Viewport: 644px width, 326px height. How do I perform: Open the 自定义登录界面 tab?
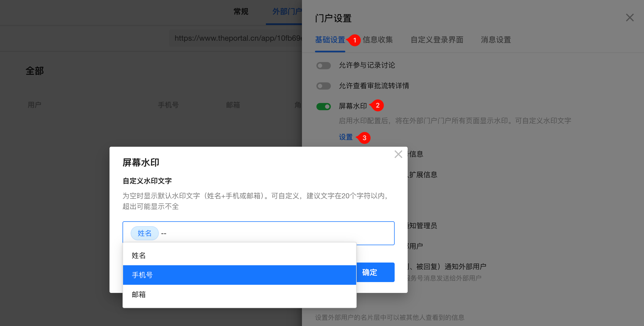(x=437, y=40)
